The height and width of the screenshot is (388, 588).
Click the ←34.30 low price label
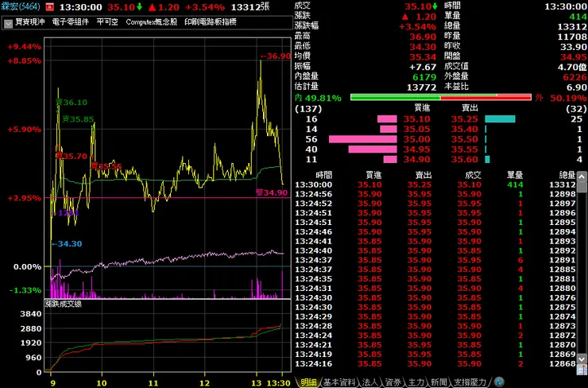click(x=67, y=244)
